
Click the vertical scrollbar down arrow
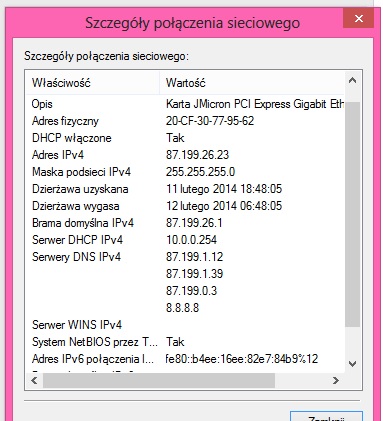coord(352,364)
